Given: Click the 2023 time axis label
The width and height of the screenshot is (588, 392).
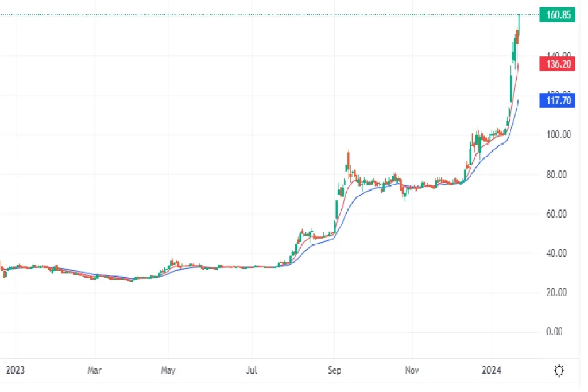Looking at the screenshot, I should (x=16, y=370).
